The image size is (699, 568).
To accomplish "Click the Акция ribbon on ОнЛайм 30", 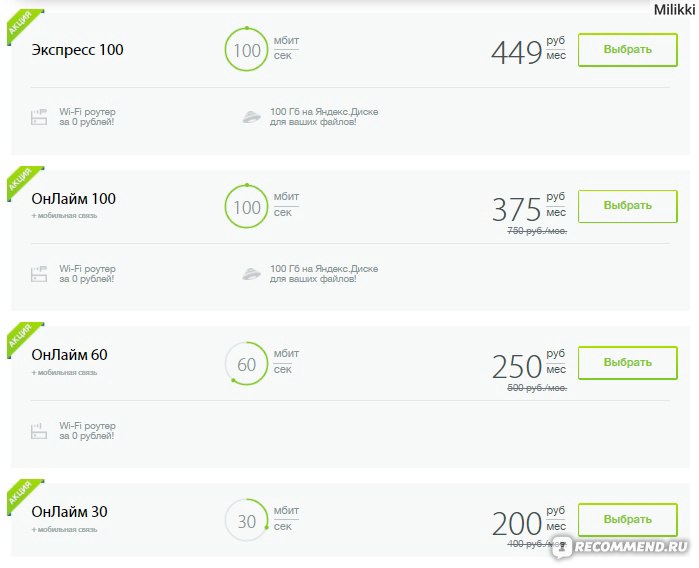I will (21, 495).
